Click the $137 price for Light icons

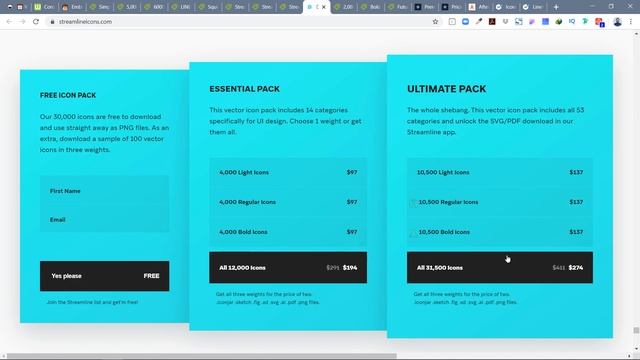click(576, 172)
